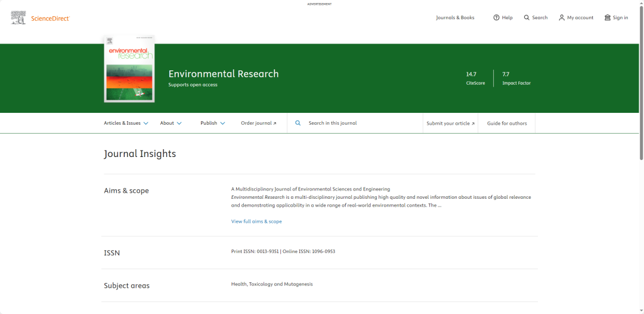Click the Subject areas heading

[x=126, y=285]
